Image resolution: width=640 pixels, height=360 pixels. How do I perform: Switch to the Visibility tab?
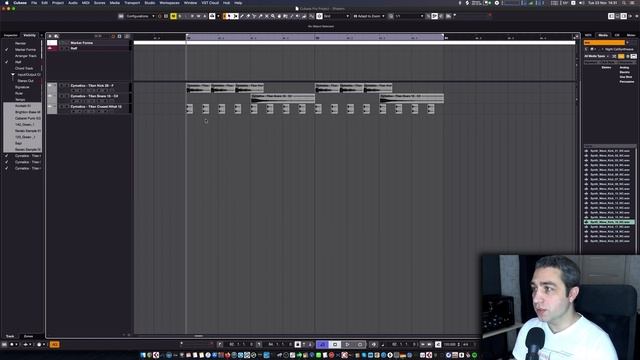tap(29, 36)
